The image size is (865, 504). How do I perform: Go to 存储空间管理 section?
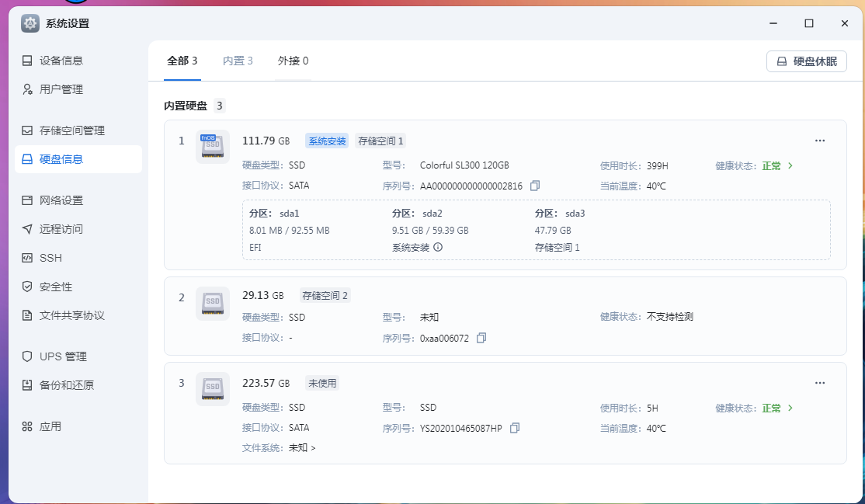point(78,130)
